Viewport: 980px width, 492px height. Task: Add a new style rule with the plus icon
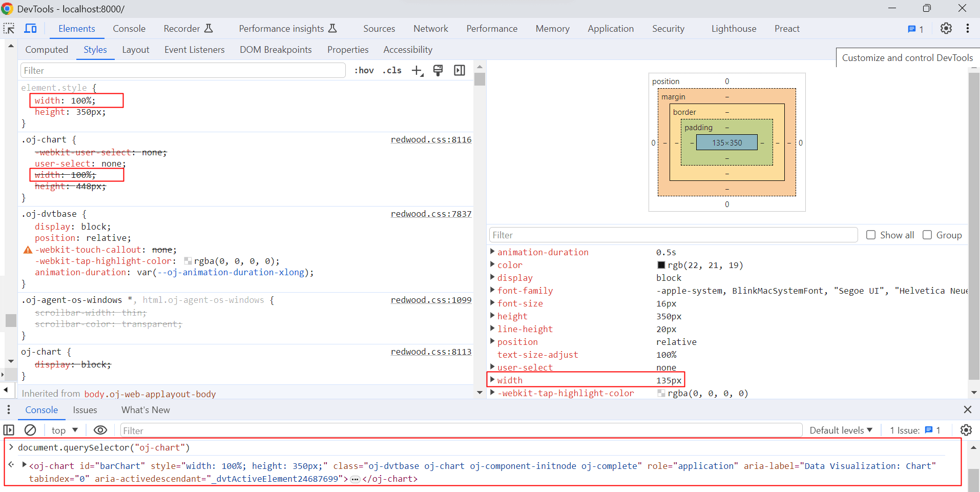pyautogui.click(x=416, y=70)
